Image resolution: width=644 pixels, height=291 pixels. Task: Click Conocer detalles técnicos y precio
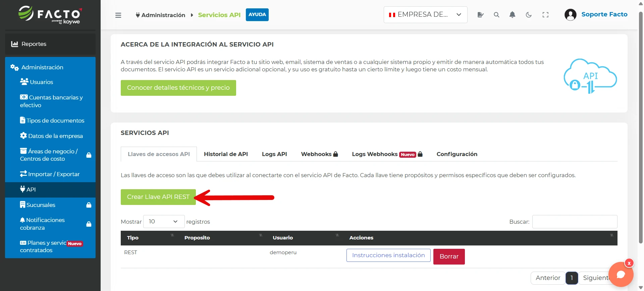click(x=178, y=88)
